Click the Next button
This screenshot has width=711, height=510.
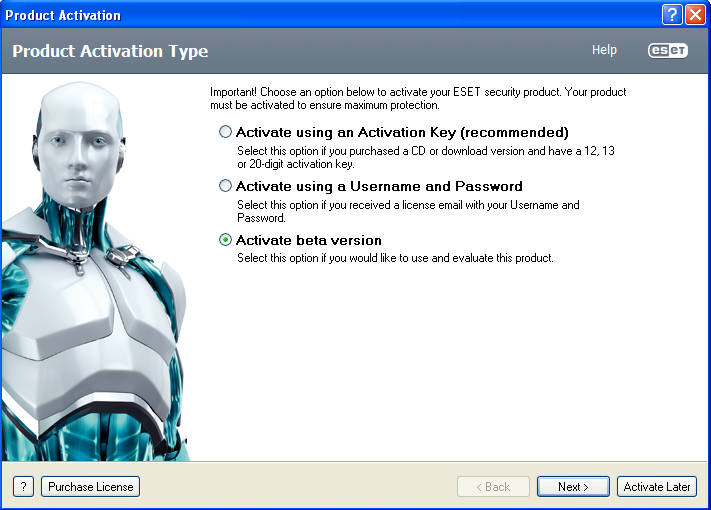(573, 486)
